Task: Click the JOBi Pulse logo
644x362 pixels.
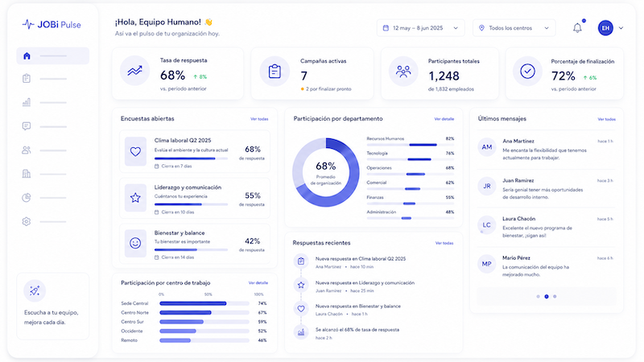Action: coord(52,25)
